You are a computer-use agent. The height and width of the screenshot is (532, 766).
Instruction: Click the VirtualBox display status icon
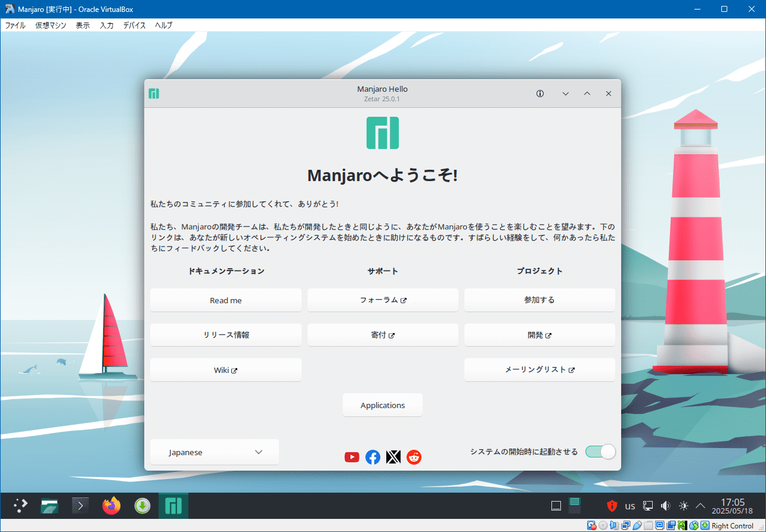pyautogui.click(x=660, y=525)
